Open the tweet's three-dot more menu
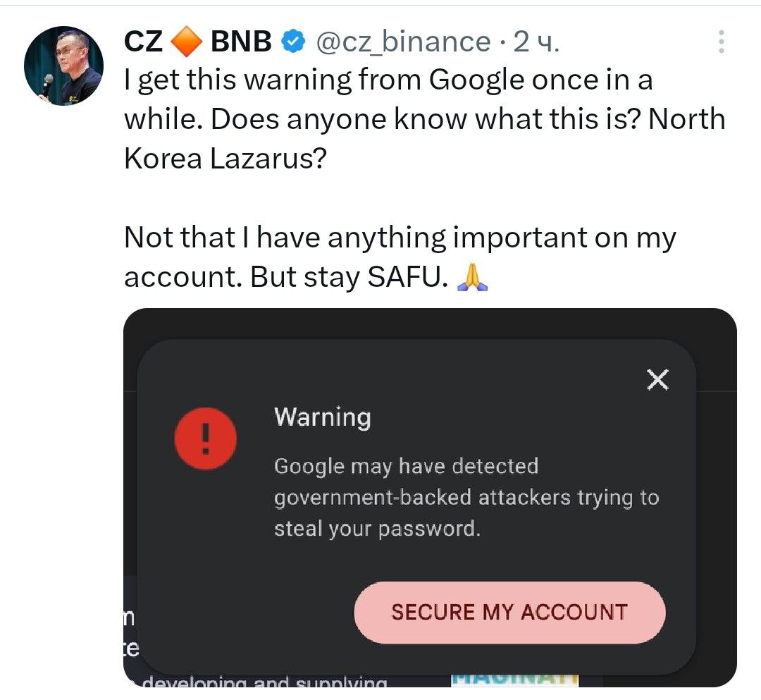The width and height of the screenshot is (761, 700). 721,42
